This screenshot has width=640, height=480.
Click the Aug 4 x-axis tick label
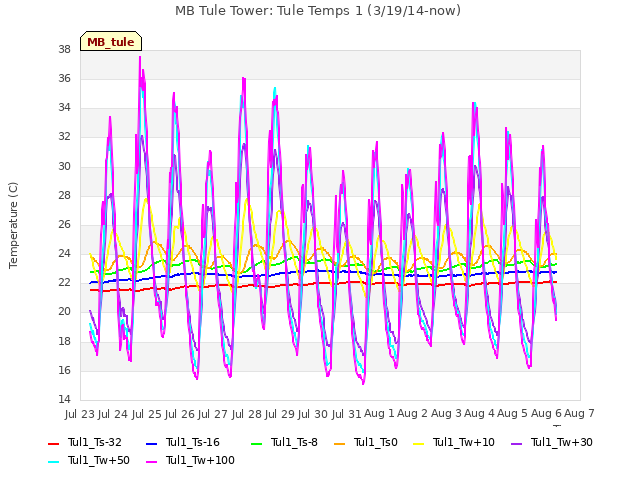479,414
